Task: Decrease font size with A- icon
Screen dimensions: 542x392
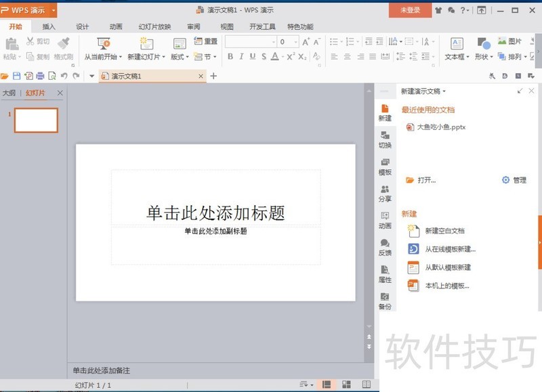Action: coord(317,42)
